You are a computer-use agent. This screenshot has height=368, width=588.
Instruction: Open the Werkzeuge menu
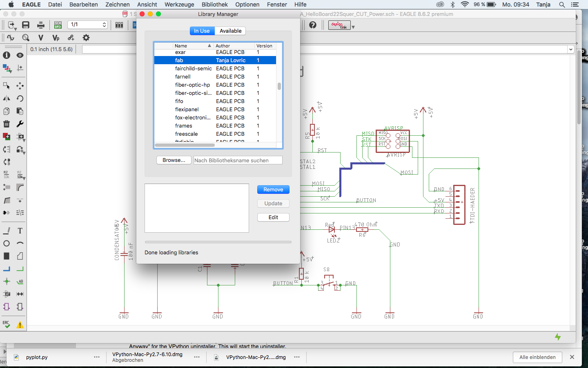click(179, 4)
